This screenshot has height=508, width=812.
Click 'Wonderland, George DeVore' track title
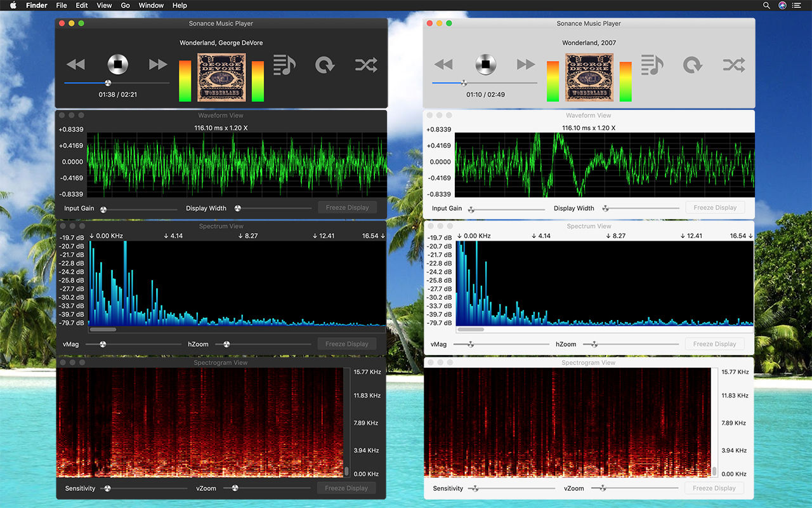pyautogui.click(x=221, y=43)
